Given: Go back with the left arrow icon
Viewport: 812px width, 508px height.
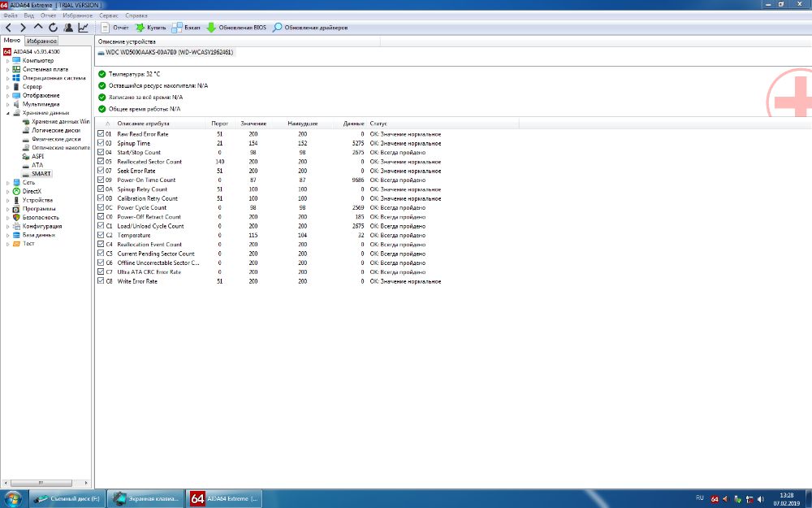Looking at the screenshot, I should (8, 28).
